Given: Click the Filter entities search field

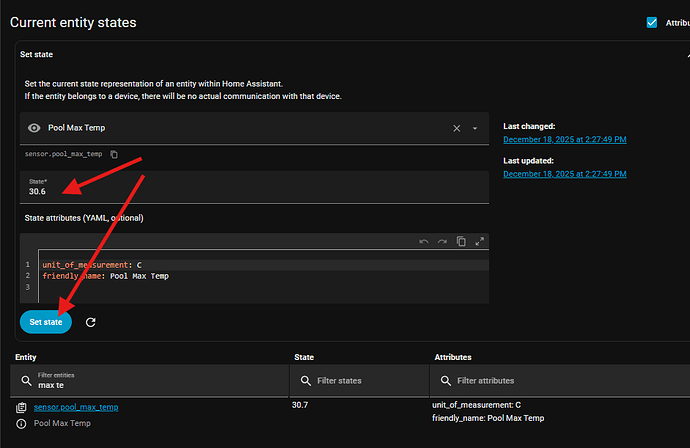Looking at the screenshot, I should [x=150, y=381].
